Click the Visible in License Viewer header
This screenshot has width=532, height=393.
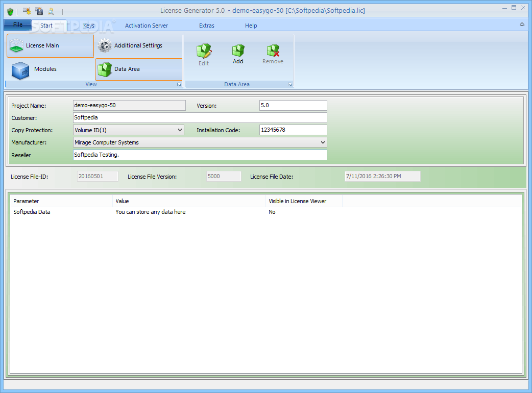pos(304,201)
